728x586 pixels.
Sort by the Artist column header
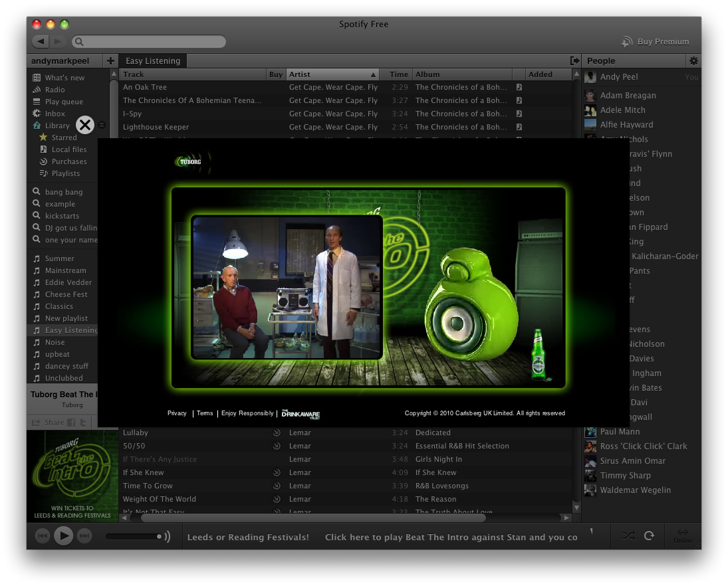332,74
